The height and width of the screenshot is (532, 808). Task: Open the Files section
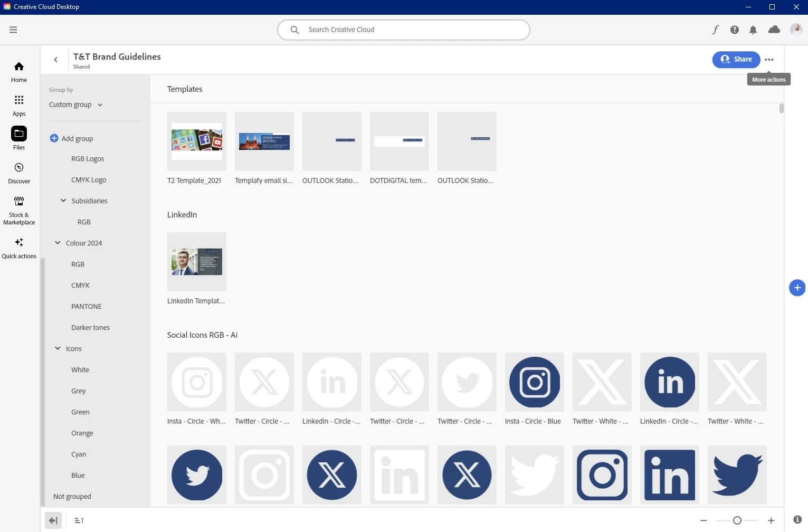coord(19,139)
